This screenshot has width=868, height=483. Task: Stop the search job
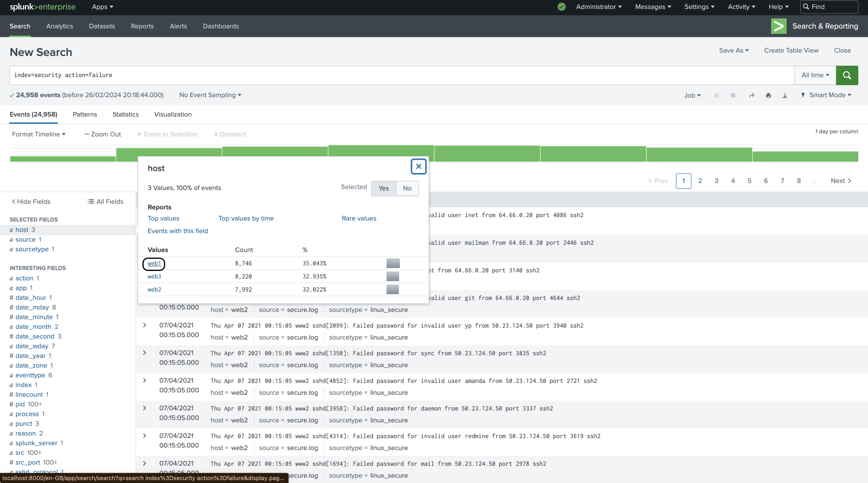tap(733, 95)
